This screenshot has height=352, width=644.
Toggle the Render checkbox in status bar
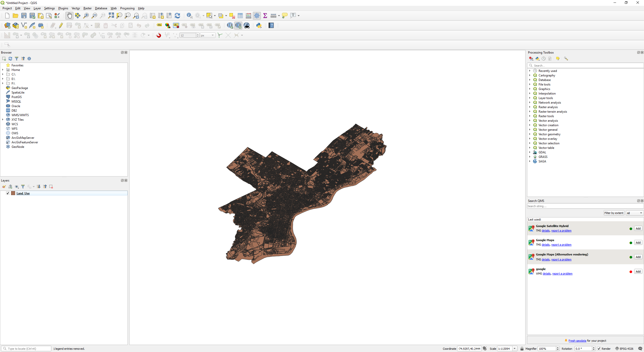[599, 349]
